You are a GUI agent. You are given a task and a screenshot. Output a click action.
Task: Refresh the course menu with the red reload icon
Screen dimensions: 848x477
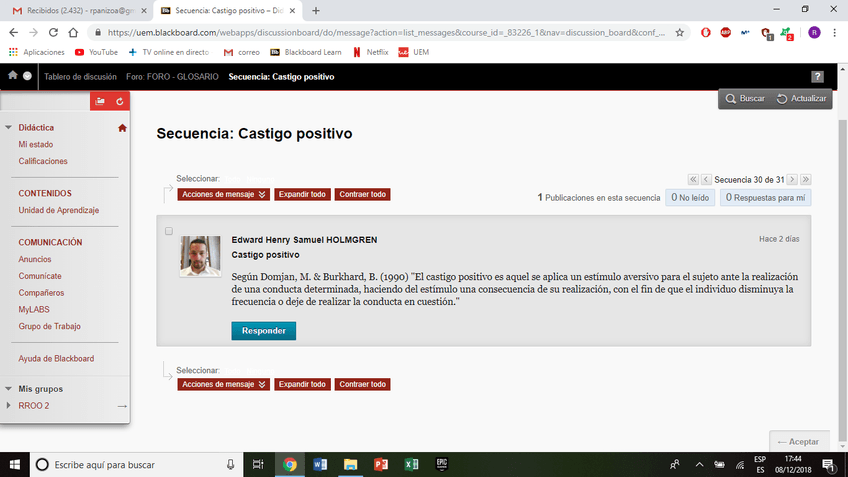click(120, 101)
